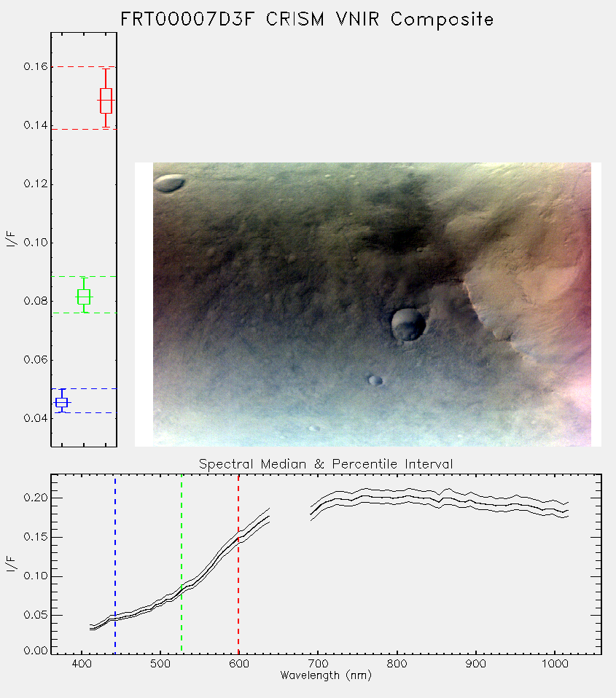Select the blue dashed wavelength line
The image size is (616, 698).
(x=115, y=564)
